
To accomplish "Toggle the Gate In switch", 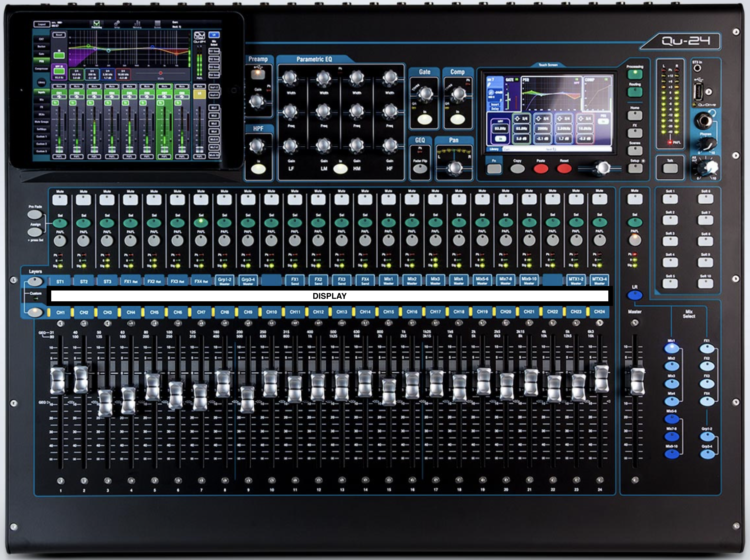I will 424,119.
